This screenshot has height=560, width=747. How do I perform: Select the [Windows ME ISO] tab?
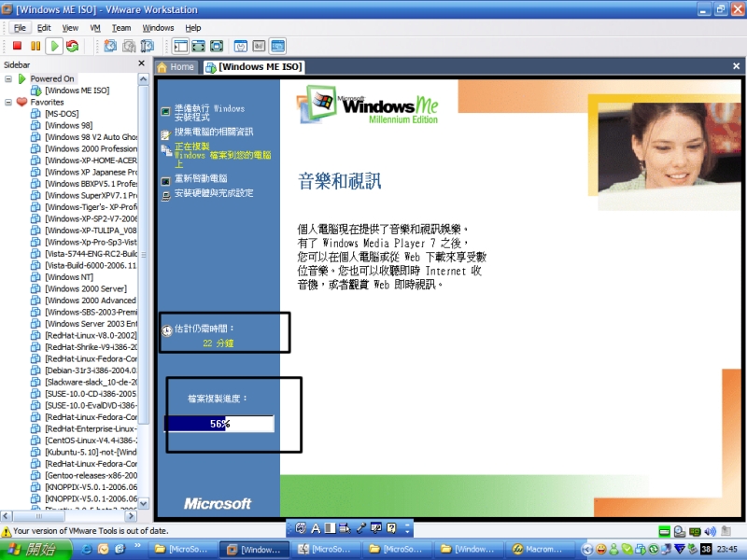253,67
